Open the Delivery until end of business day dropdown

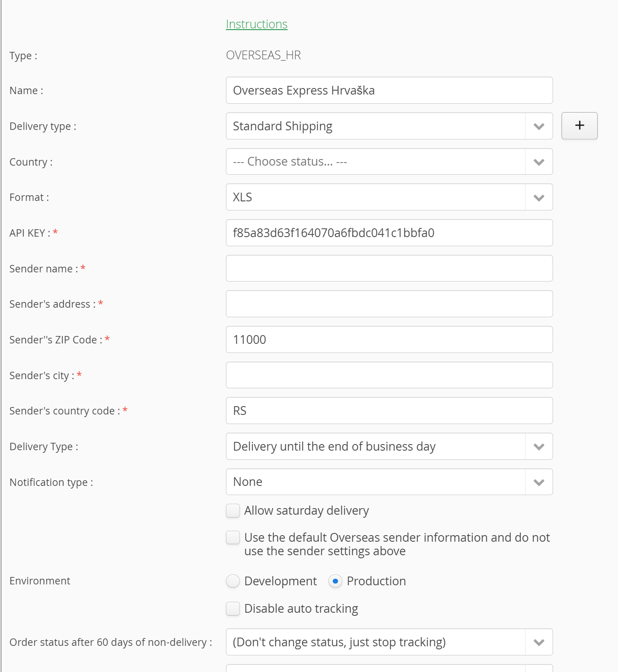[389, 446]
